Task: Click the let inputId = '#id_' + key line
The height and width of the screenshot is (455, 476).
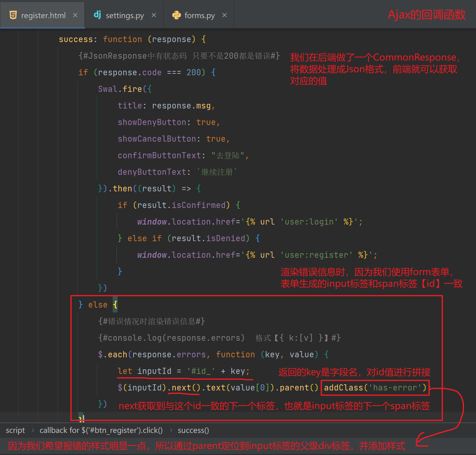Action: tap(184, 371)
